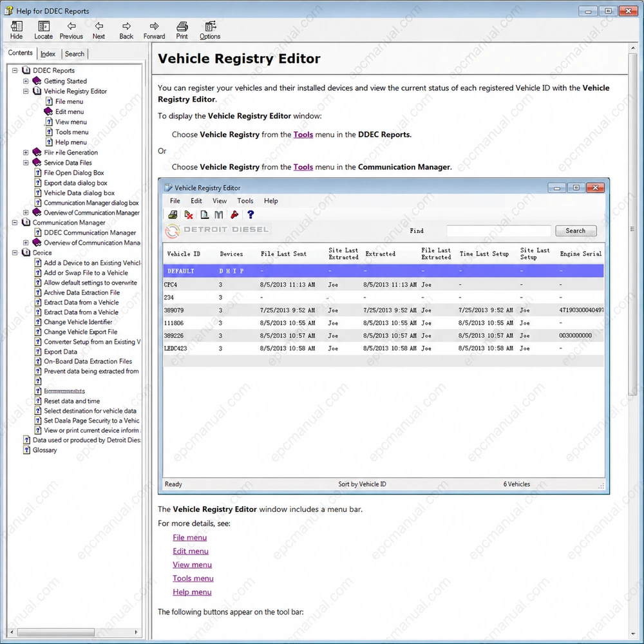Image resolution: width=644 pixels, height=644 pixels.
Task: Click red wrench tool icon in editor toolbar
Action: point(234,214)
